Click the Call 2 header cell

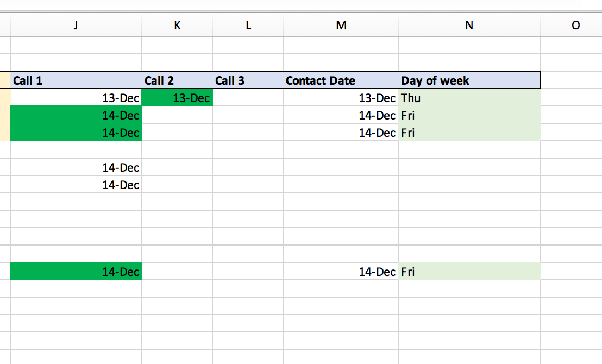[x=177, y=80]
